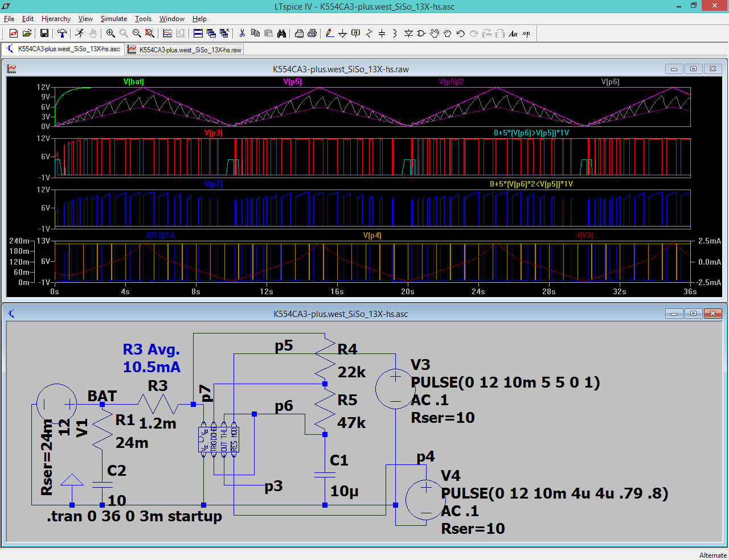The height and width of the screenshot is (560, 729).
Task: Click the Print Setup icon
Action: (299, 34)
